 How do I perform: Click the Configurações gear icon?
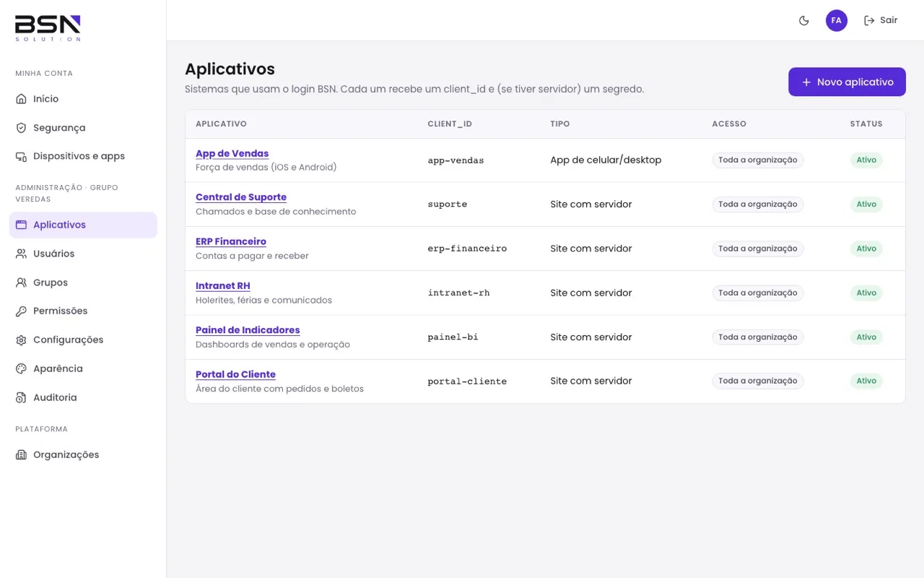click(22, 340)
